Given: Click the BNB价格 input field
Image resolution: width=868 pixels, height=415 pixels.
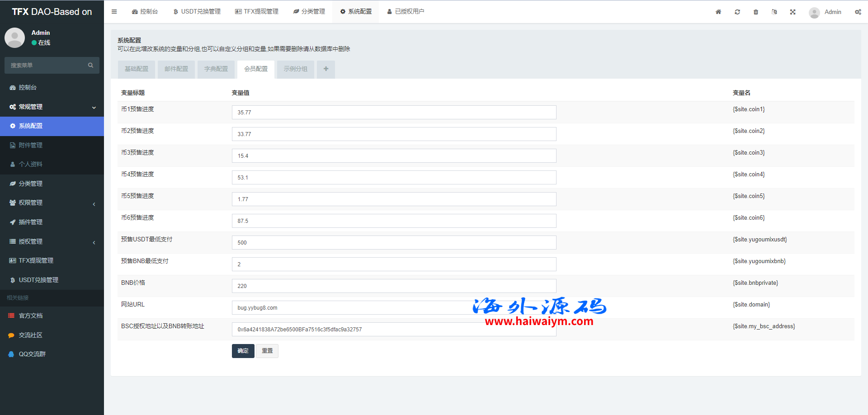Looking at the screenshot, I should click(394, 286).
